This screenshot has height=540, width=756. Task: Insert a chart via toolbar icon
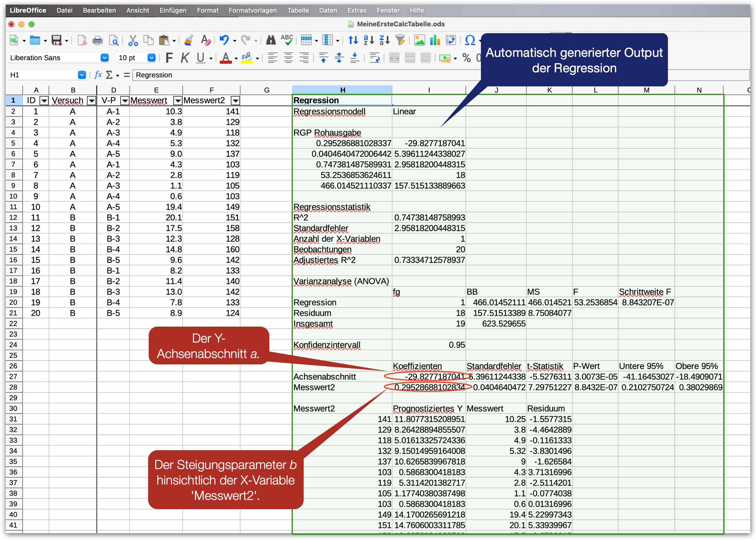tap(435, 41)
